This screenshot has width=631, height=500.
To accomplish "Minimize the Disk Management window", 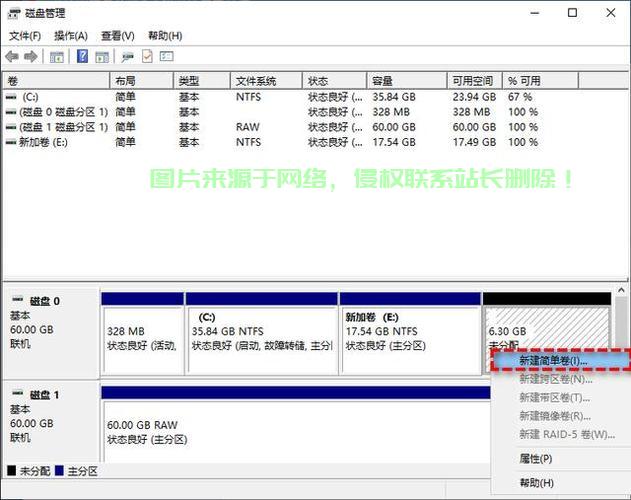I will 535,13.
